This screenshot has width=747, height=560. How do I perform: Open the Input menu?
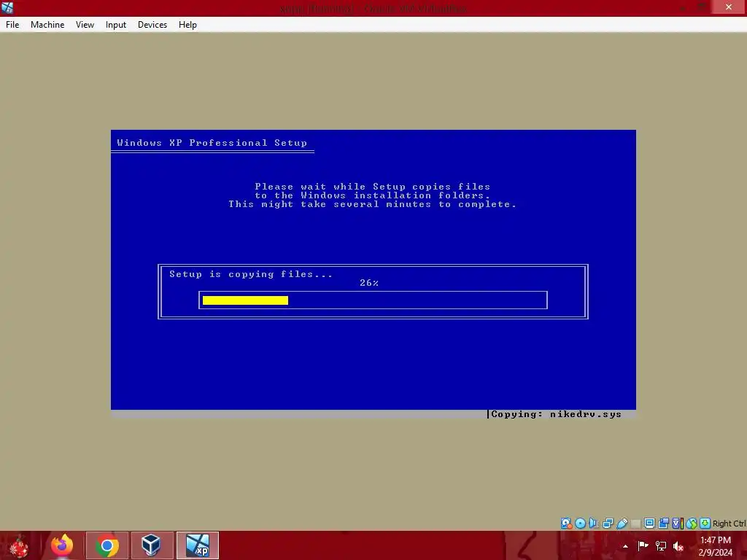click(116, 25)
